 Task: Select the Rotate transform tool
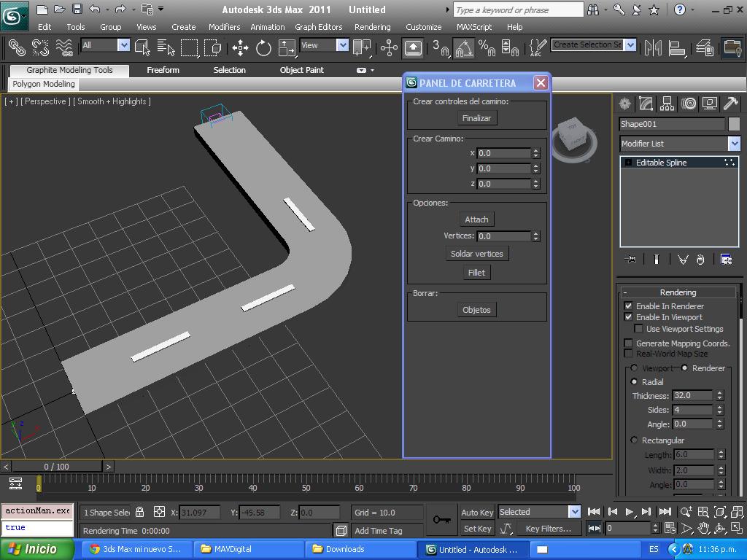pos(263,48)
